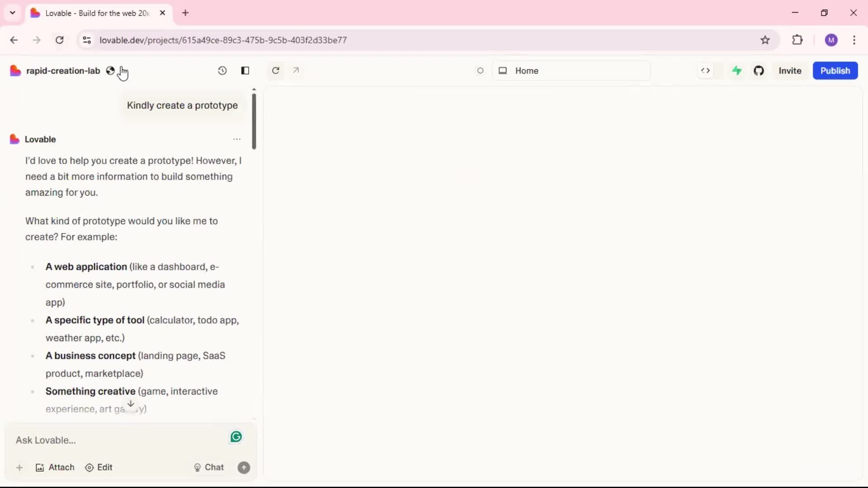The width and height of the screenshot is (868, 488).
Task: Click the address bar URL
Action: pyautogui.click(x=223, y=40)
